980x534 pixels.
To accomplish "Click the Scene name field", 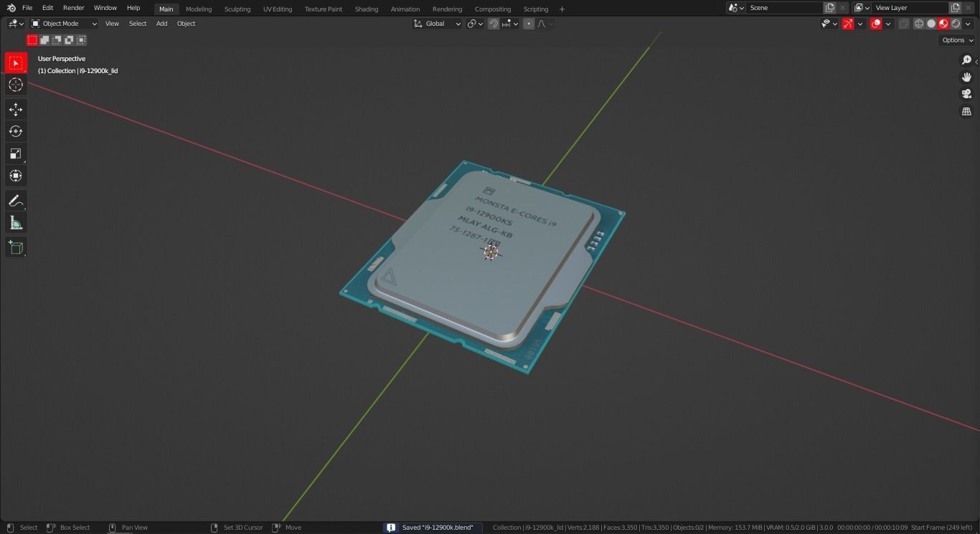I will [784, 8].
